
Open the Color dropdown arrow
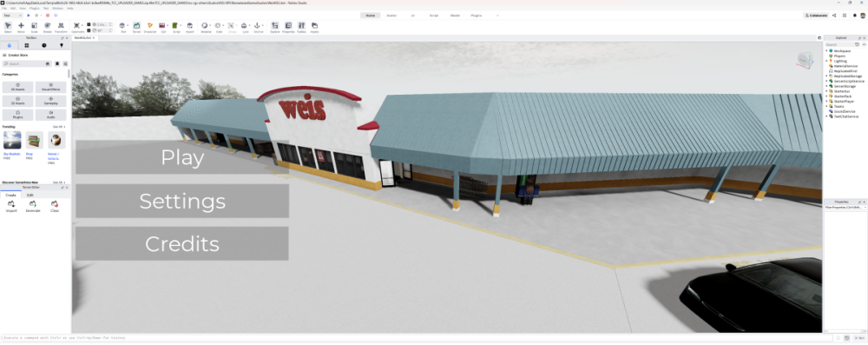[222, 25]
